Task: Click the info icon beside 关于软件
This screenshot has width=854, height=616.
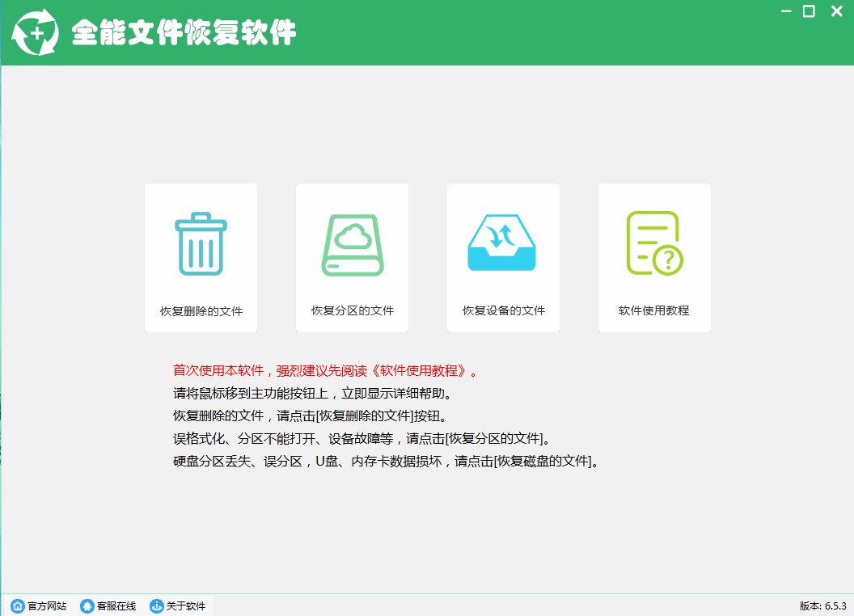Action: (x=156, y=605)
